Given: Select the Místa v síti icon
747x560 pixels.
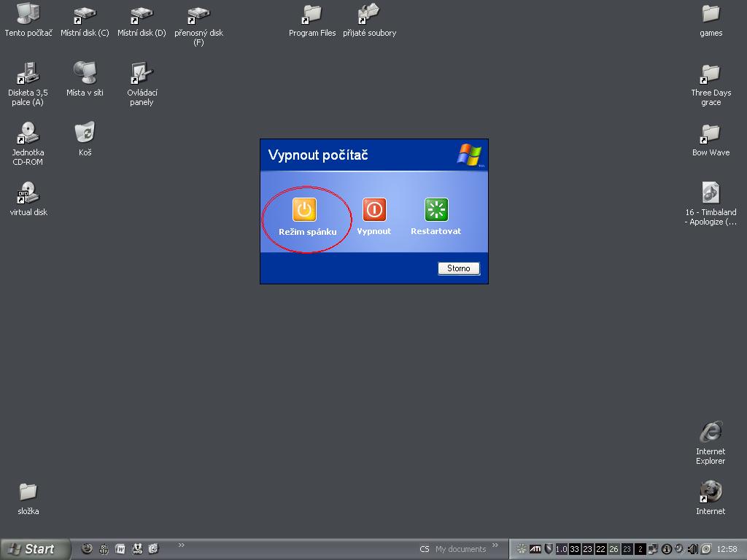Looking at the screenshot, I should [x=85, y=79].
